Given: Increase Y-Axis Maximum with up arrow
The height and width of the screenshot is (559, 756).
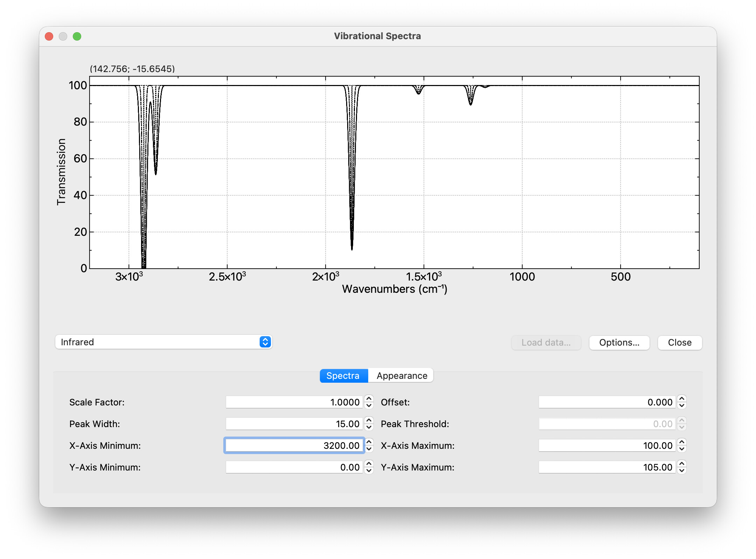Looking at the screenshot, I should [x=681, y=464].
